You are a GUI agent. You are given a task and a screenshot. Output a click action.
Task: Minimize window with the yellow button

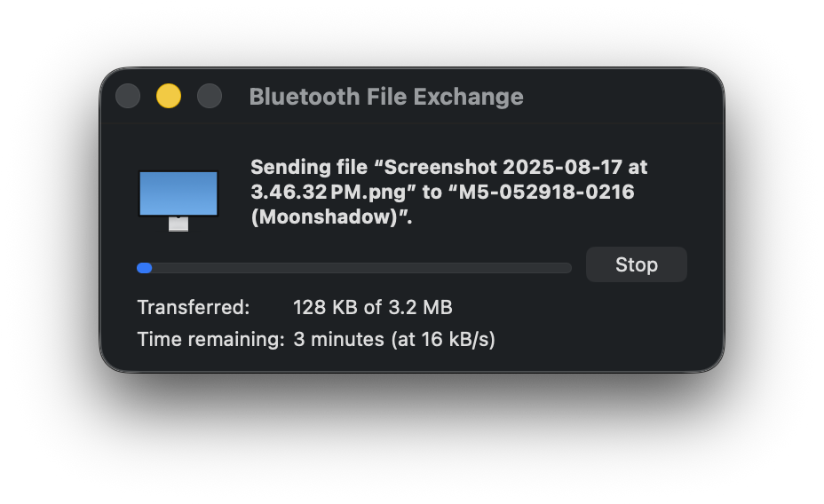(x=169, y=96)
